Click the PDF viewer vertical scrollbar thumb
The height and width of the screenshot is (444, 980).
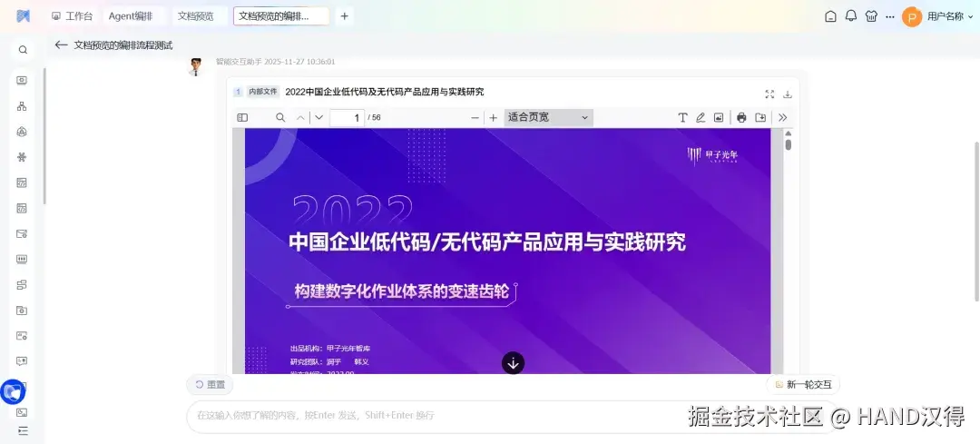click(789, 145)
